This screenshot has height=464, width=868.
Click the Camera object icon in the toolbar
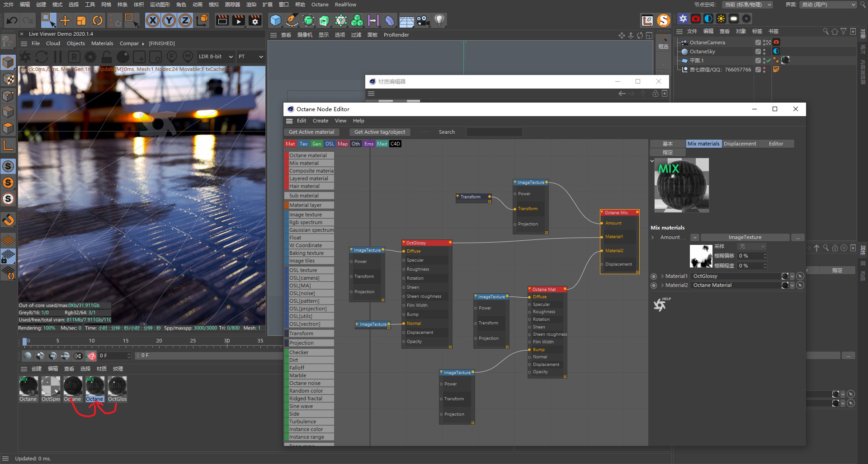click(423, 20)
